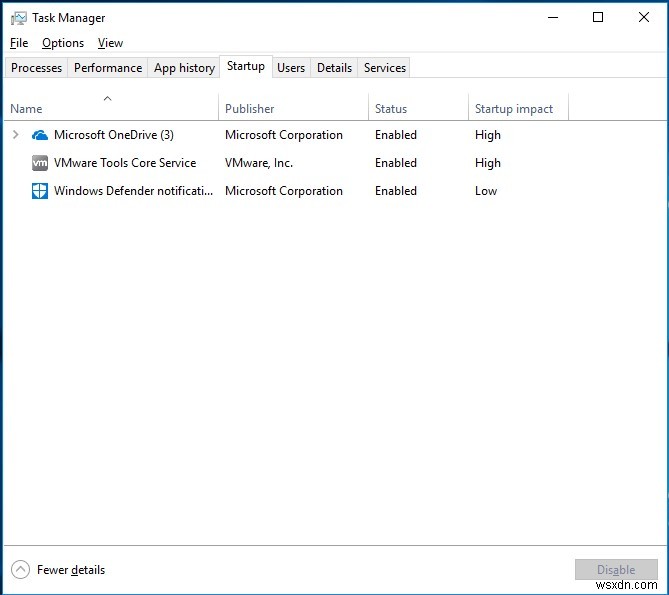The image size is (669, 595).
Task: Switch to the Services tab
Action: pos(385,68)
